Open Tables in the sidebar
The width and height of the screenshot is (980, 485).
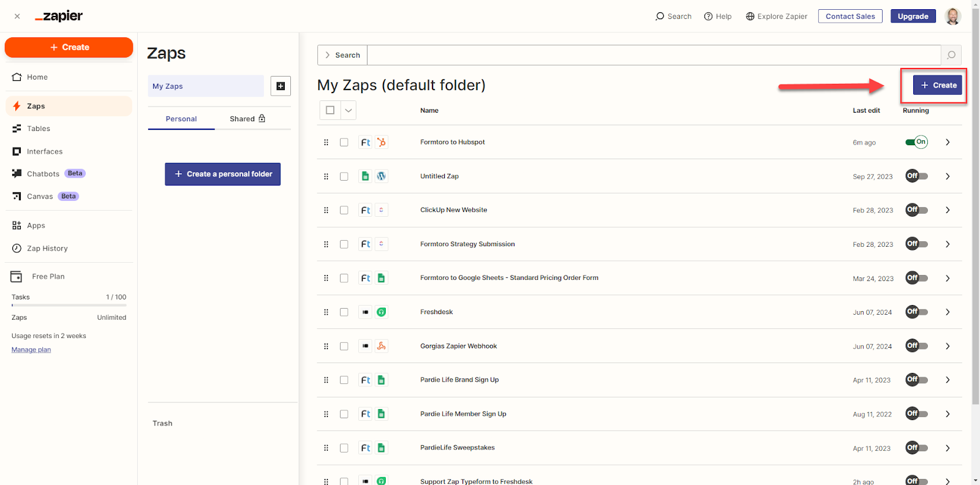click(69, 129)
